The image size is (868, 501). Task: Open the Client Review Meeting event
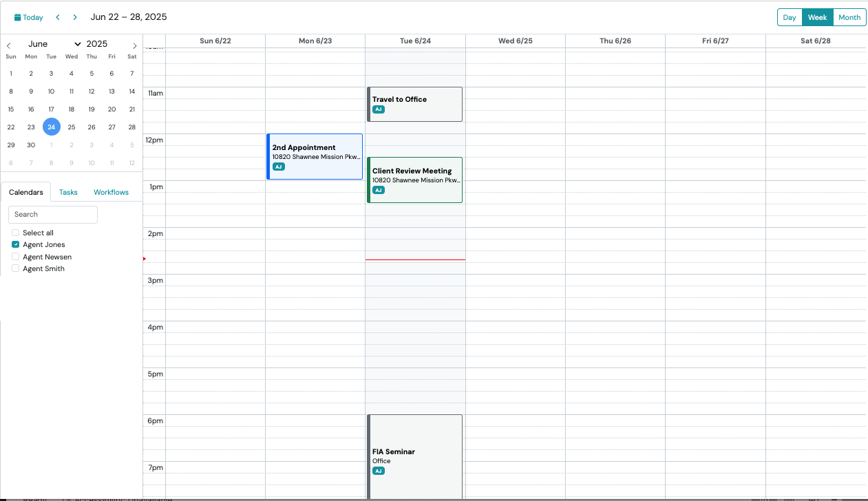415,180
